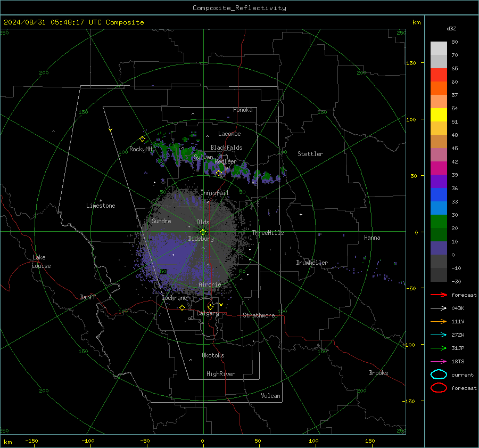Image resolution: width=479 pixels, height=448 pixels.
Task: Click the red 'forecast' ellipse legend icon
Action: coord(439,388)
